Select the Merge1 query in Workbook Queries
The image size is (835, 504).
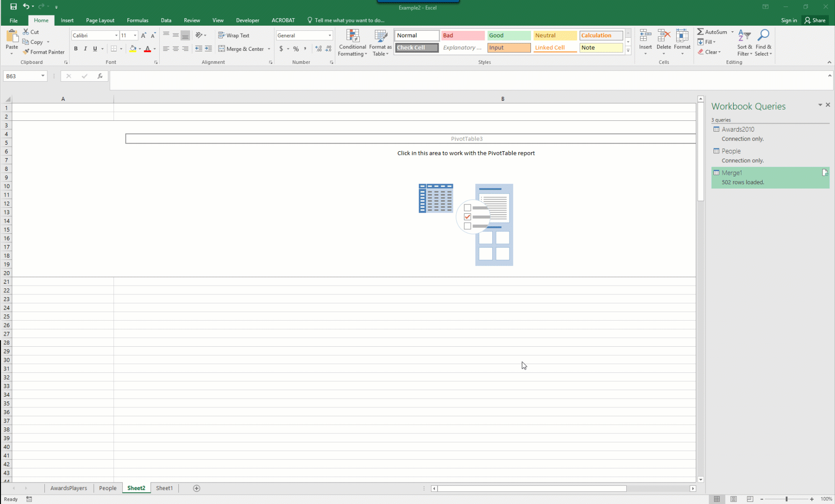click(770, 177)
